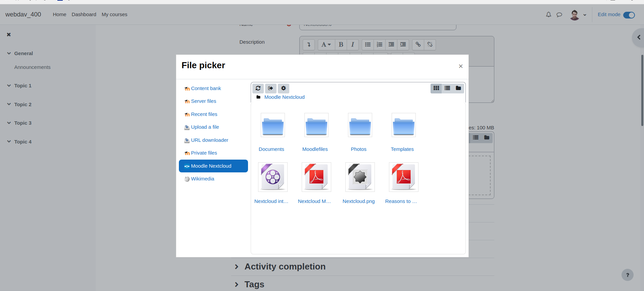Toggle editor toolbar expand button
Screen dimensions: 644x291
(309, 44)
